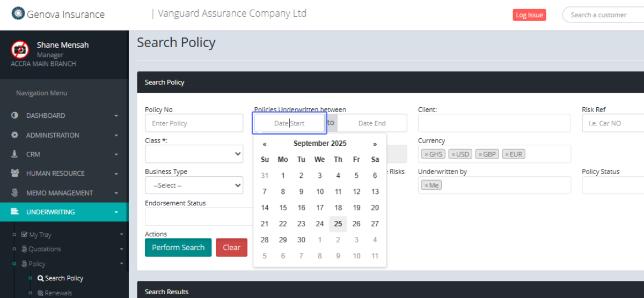644x298 pixels.
Task: Click the Genova Insurance logo icon
Action: [18, 13]
